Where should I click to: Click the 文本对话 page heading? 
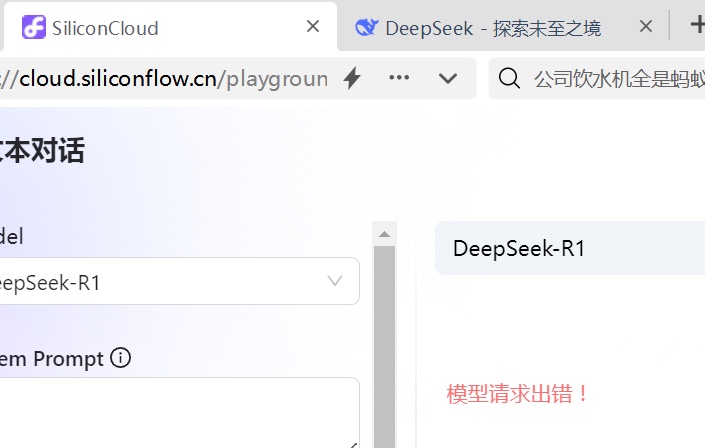(x=41, y=150)
